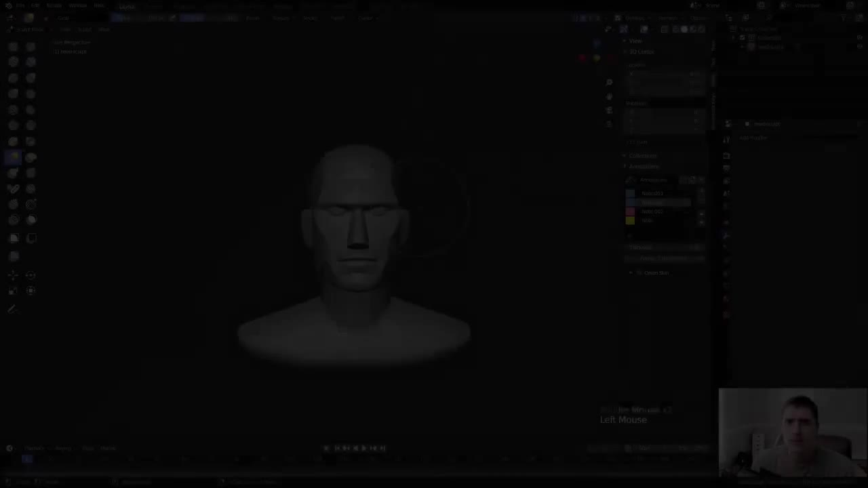Select the Move transform tool
868x488 pixels.
pos(14,275)
